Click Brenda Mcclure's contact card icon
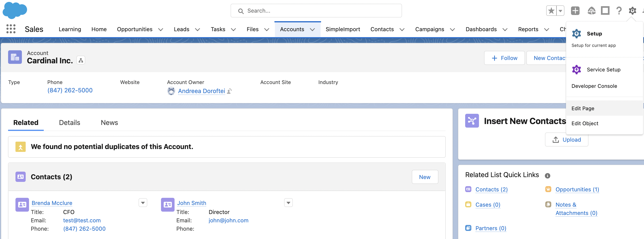 pos(22,205)
